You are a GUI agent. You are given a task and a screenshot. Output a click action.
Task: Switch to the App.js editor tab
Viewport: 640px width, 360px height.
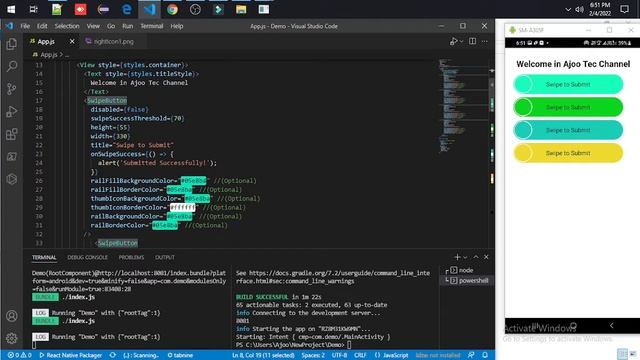click(46, 42)
